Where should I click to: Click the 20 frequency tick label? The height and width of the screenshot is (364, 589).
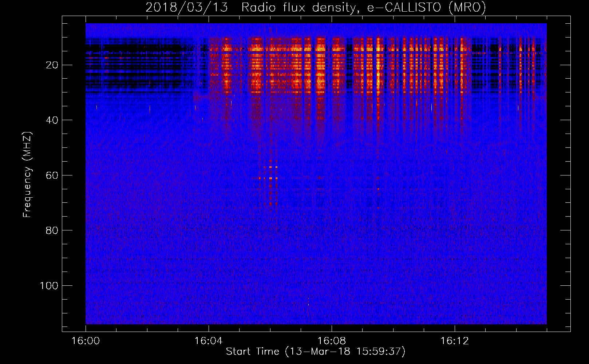(x=52, y=65)
